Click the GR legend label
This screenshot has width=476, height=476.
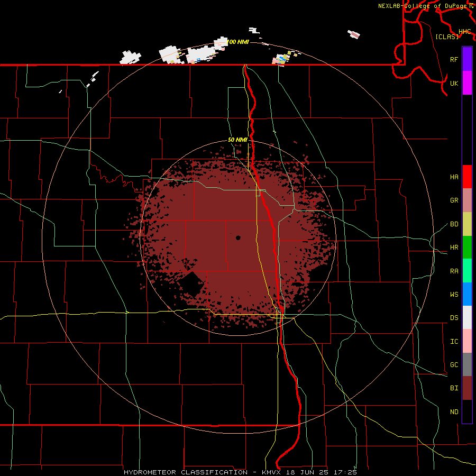point(454,200)
